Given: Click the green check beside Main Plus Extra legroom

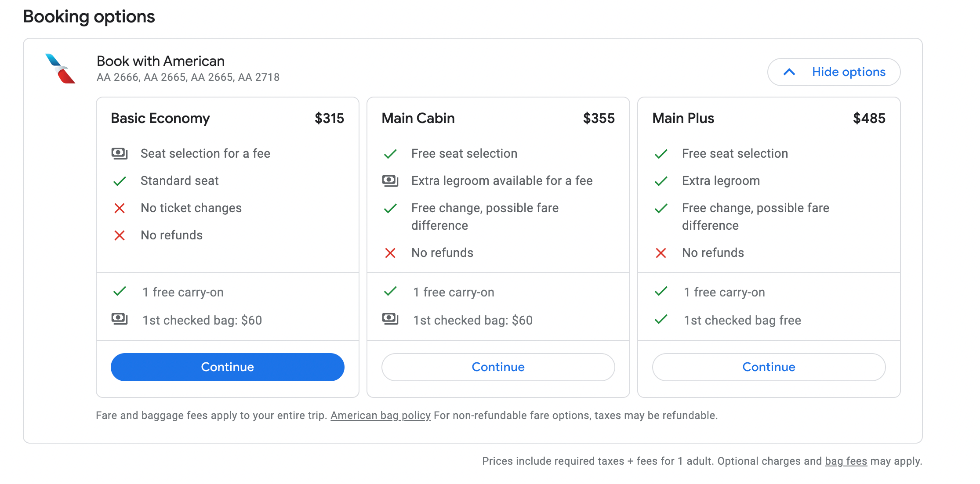Looking at the screenshot, I should pyautogui.click(x=661, y=181).
